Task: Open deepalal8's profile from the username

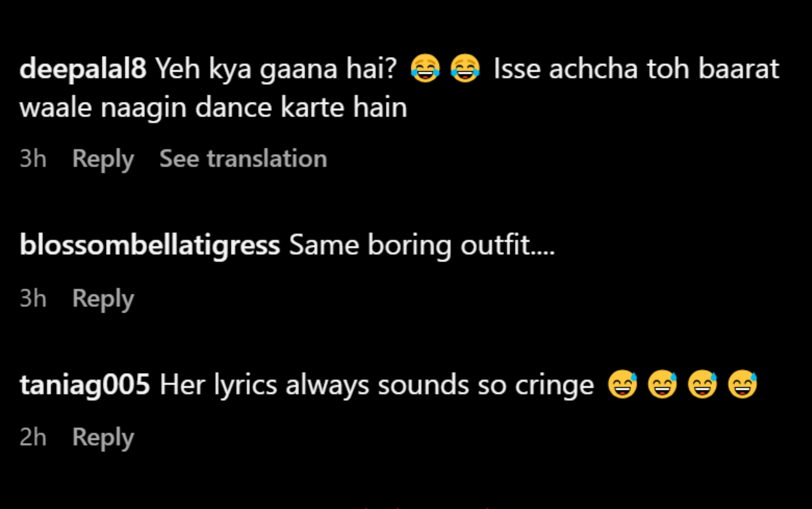Action: tap(83, 69)
